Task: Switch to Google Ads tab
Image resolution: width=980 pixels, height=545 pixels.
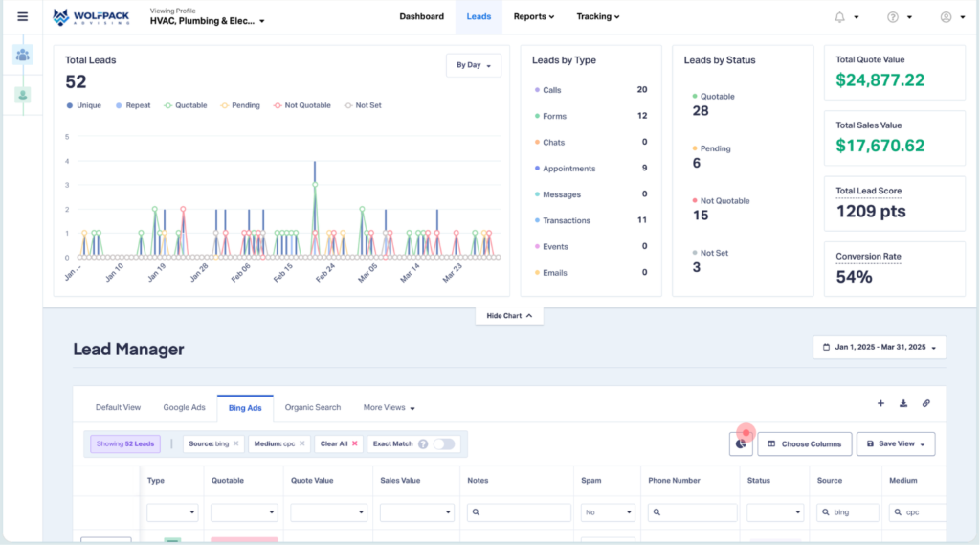Action: [x=185, y=407]
